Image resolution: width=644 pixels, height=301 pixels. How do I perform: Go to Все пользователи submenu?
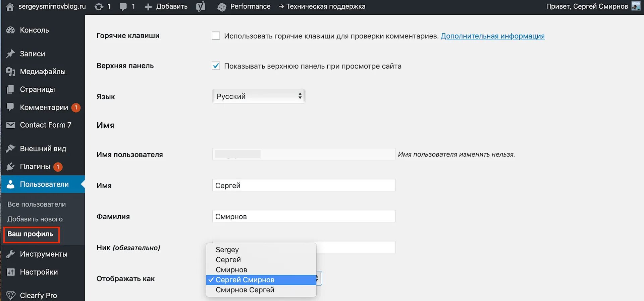point(37,204)
